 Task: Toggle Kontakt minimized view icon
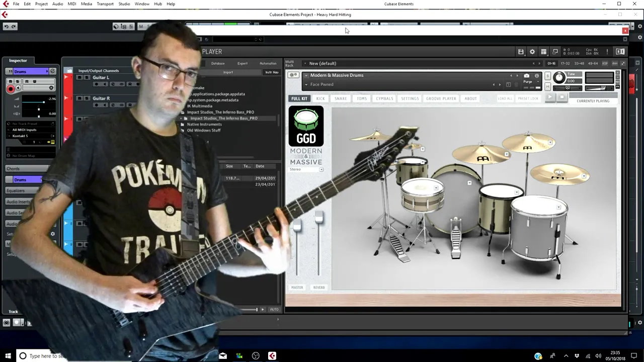point(555,52)
